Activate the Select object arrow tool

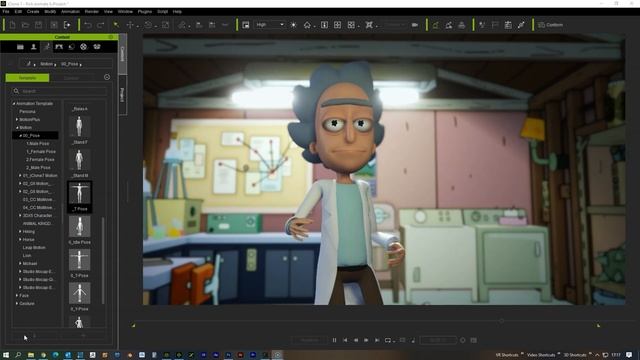pyautogui.click(x=116, y=25)
